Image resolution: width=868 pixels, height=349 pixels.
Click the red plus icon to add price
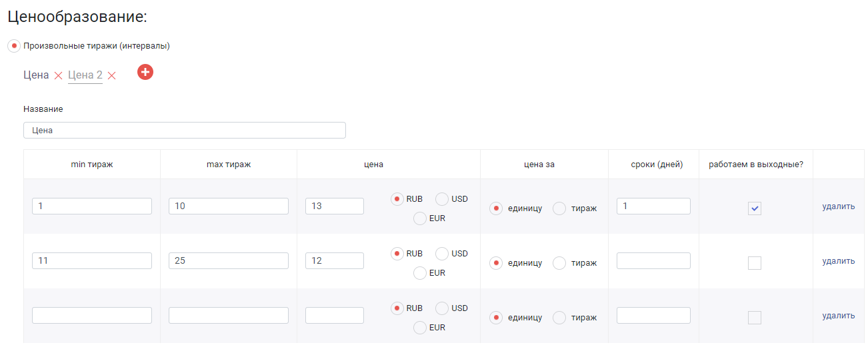tap(145, 72)
